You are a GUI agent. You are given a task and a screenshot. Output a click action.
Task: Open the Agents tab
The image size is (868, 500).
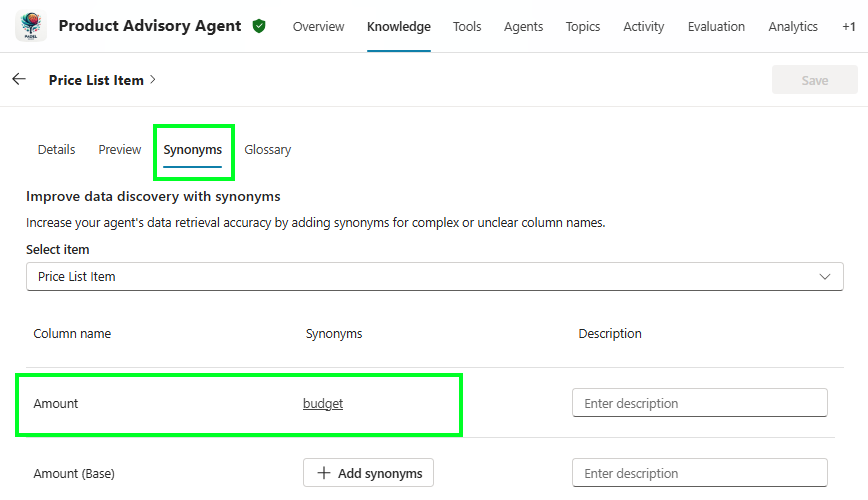pyautogui.click(x=524, y=27)
